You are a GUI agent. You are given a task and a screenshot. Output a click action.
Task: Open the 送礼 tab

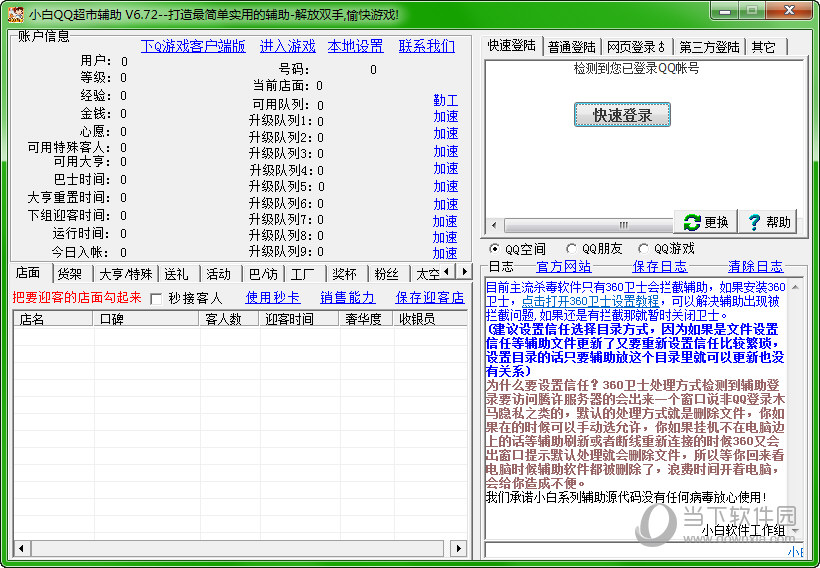pyautogui.click(x=177, y=274)
